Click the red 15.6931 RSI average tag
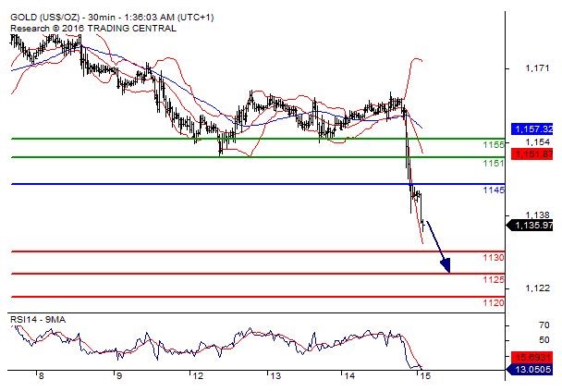Image resolution: width=562 pixels, height=392 pixels. point(532,357)
